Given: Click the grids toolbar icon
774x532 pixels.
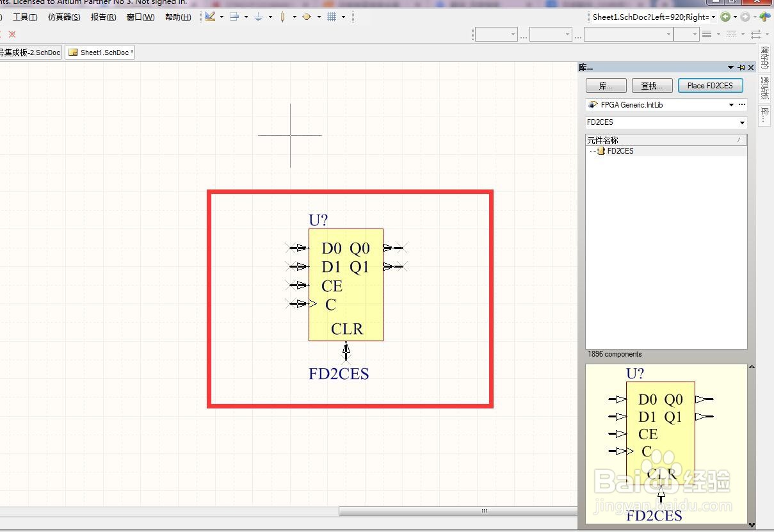Looking at the screenshot, I should [332, 17].
